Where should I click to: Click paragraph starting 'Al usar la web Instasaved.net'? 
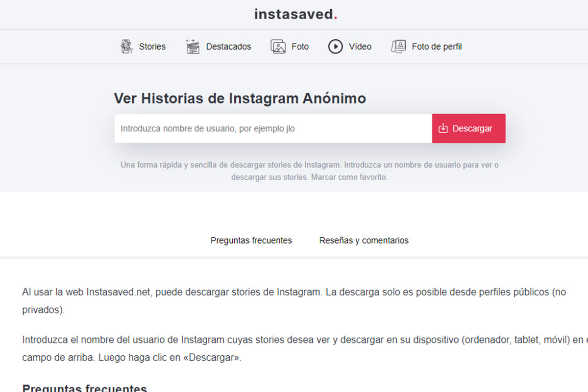pyautogui.click(x=294, y=301)
